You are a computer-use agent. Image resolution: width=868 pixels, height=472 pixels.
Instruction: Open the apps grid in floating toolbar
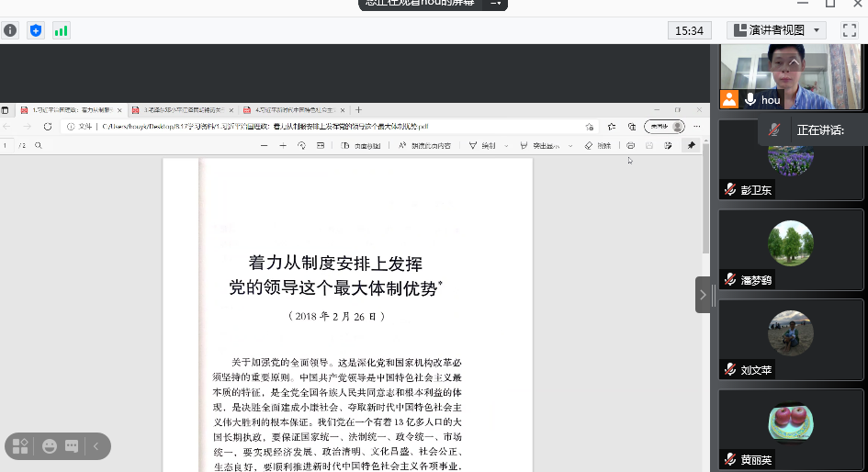(x=20, y=446)
